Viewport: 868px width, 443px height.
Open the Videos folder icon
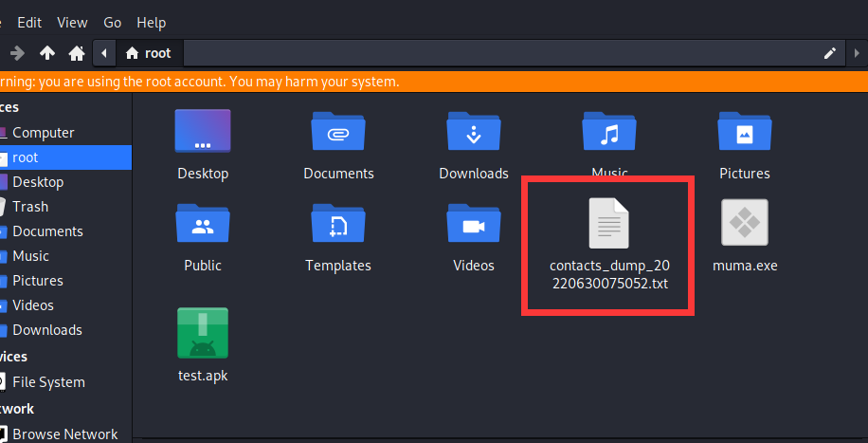coord(474,224)
